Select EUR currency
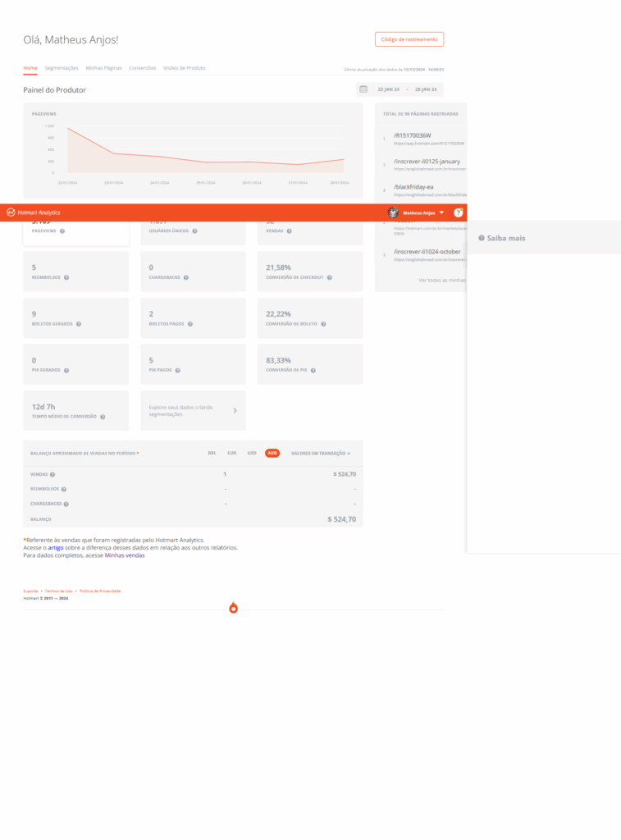 [232, 453]
